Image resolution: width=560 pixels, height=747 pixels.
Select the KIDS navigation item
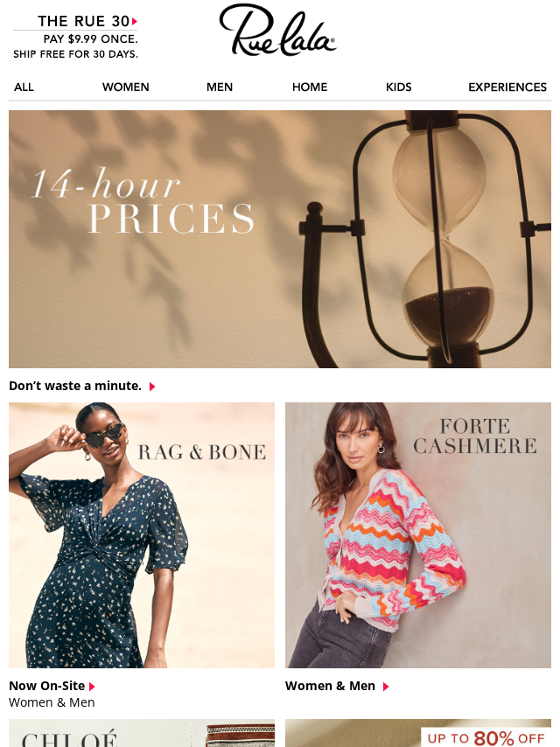[x=398, y=87]
